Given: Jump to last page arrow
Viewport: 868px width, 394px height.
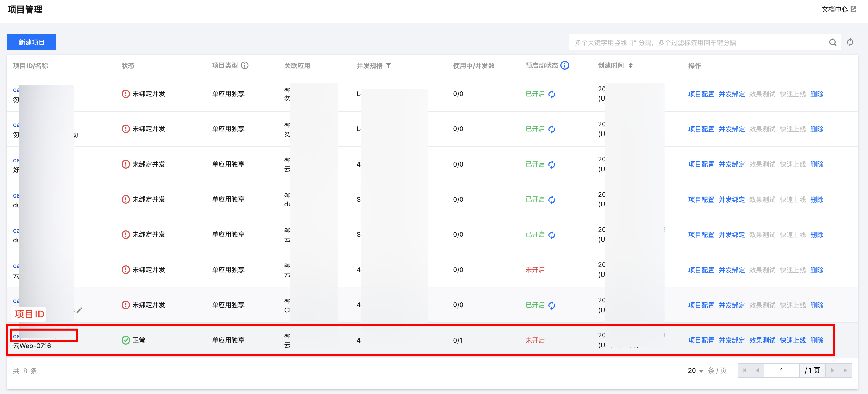Looking at the screenshot, I should (846, 371).
